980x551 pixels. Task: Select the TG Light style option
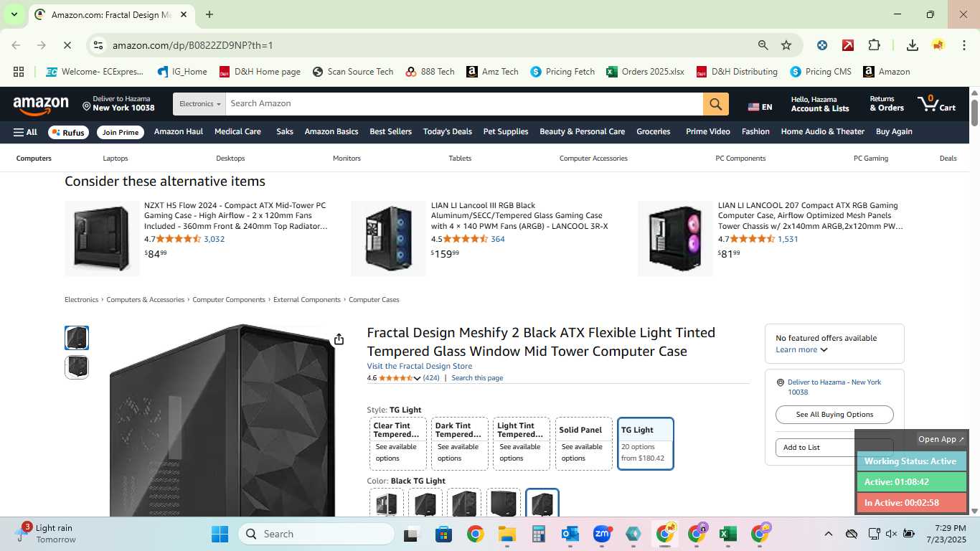coord(646,444)
